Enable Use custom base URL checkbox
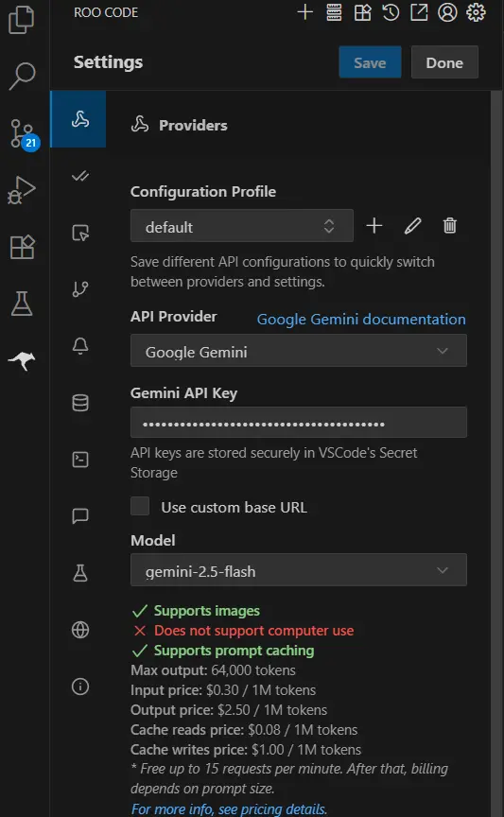Viewport: 504px width, 817px height. coord(140,506)
